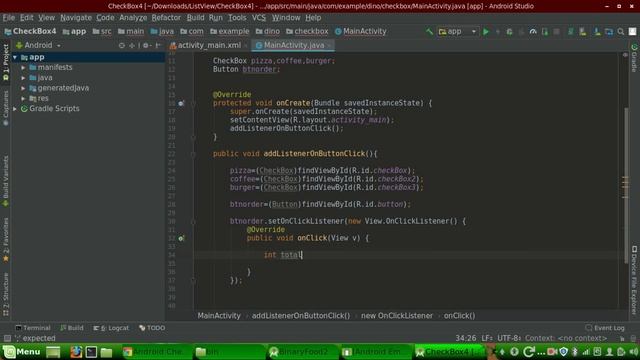This screenshot has height=360, width=640.
Task: Open terminal launcher in taskbar
Action: click(x=91, y=351)
